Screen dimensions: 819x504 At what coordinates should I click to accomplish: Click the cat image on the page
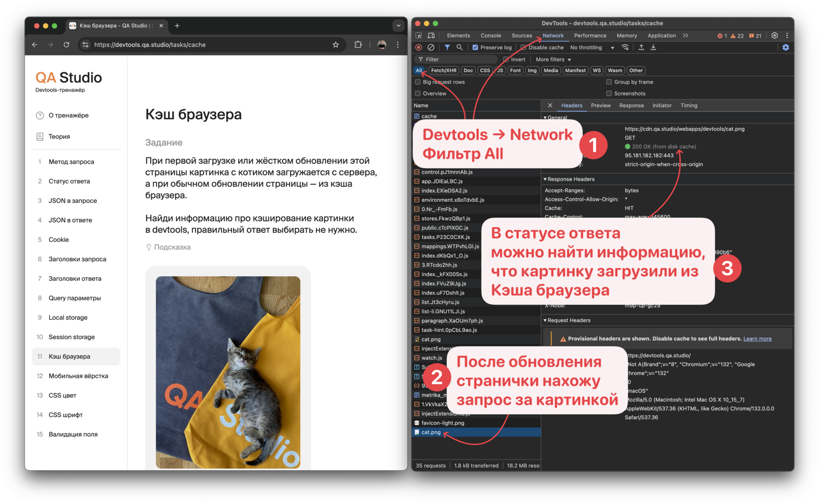pyautogui.click(x=228, y=372)
